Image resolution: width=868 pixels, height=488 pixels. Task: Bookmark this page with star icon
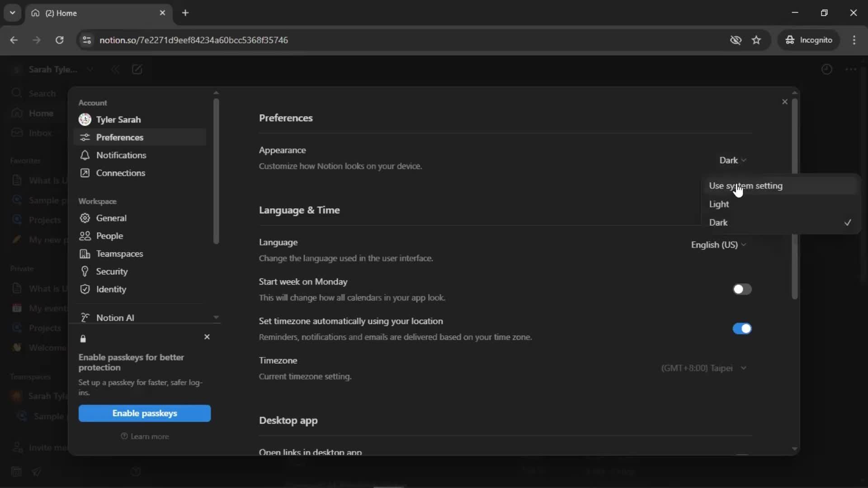[x=756, y=40]
